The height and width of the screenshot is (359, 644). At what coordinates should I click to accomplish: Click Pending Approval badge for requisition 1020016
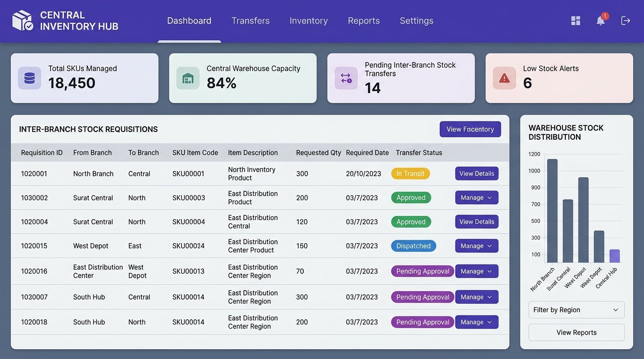[x=423, y=271]
